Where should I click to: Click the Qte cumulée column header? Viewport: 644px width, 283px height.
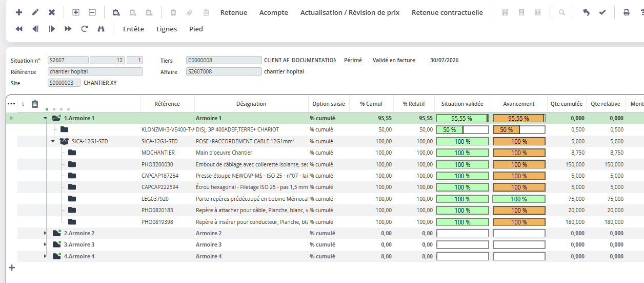point(567,104)
